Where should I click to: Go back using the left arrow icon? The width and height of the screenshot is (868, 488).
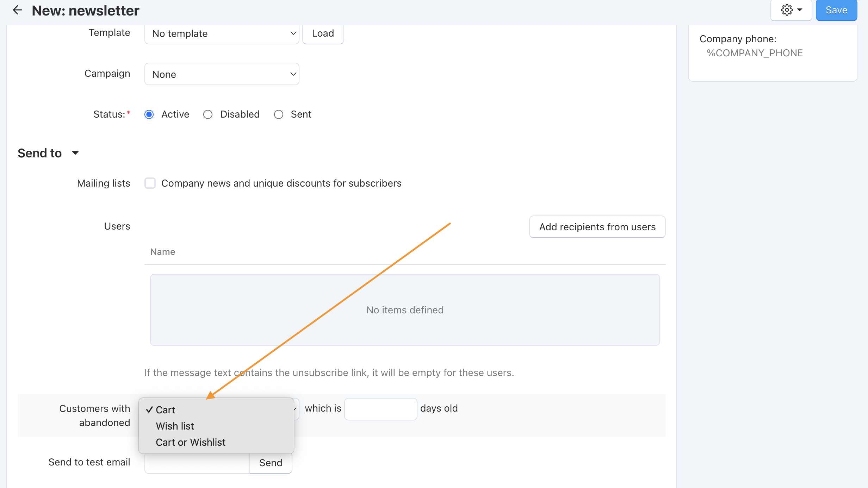[x=17, y=10]
